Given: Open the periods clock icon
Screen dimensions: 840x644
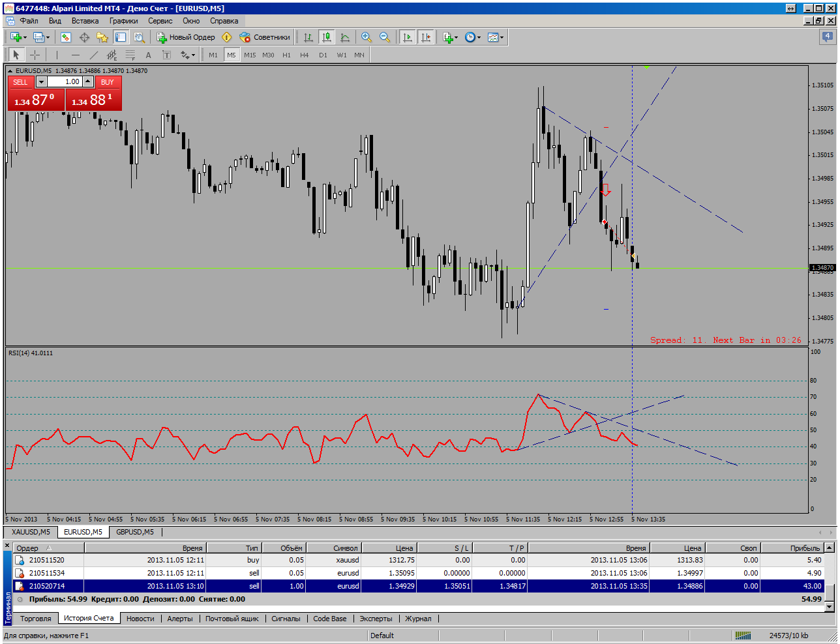Looking at the screenshot, I should click(470, 37).
